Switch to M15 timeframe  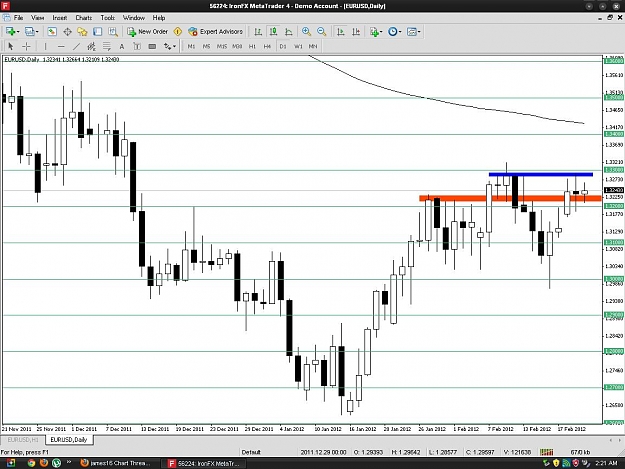(222, 46)
